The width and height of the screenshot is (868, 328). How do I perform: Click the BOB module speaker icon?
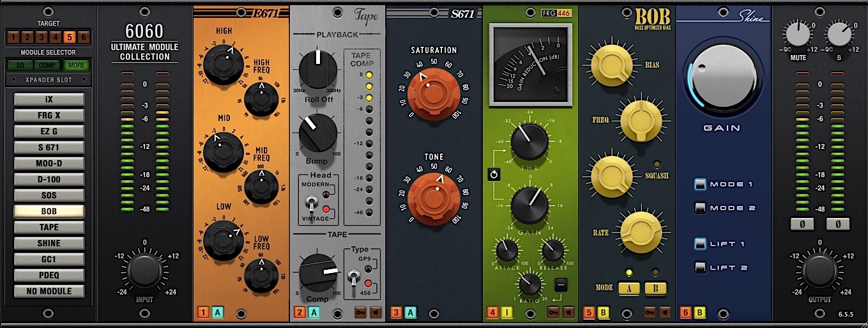coord(665,313)
